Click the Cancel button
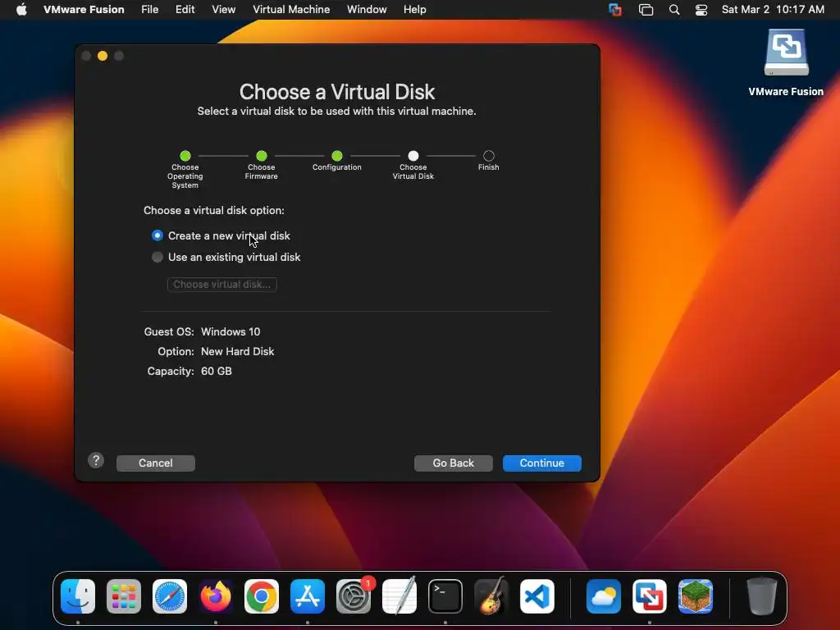 coord(155,463)
